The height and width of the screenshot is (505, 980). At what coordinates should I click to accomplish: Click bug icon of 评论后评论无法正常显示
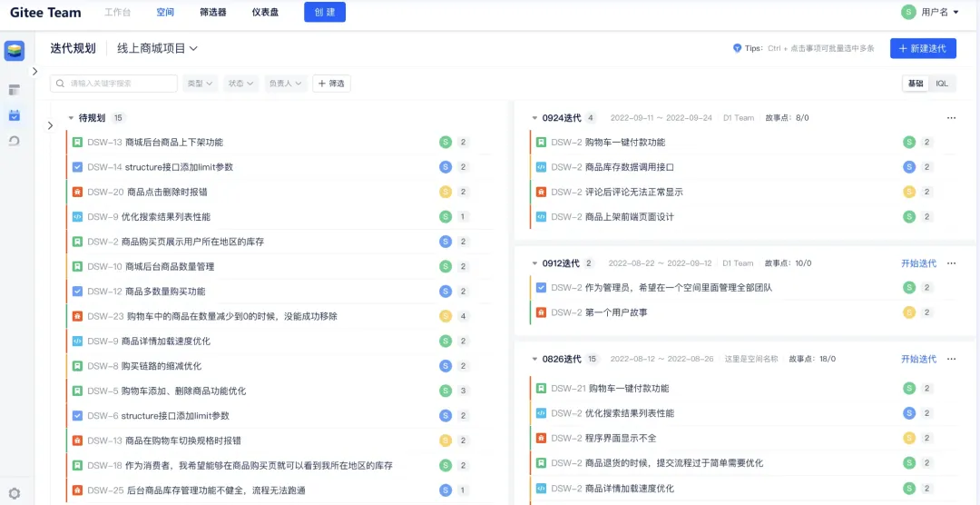click(541, 193)
